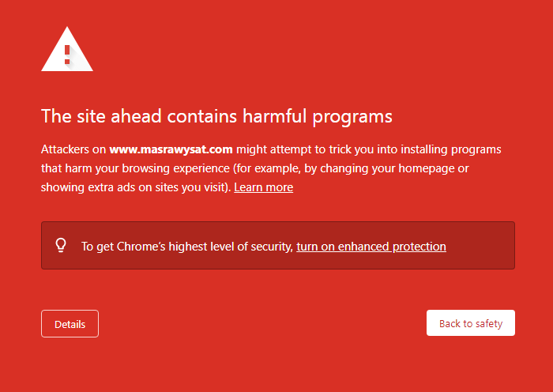The height and width of the screenshot is (392, 553).
Task: Click the white warning triangle icon
Action: 67,49
